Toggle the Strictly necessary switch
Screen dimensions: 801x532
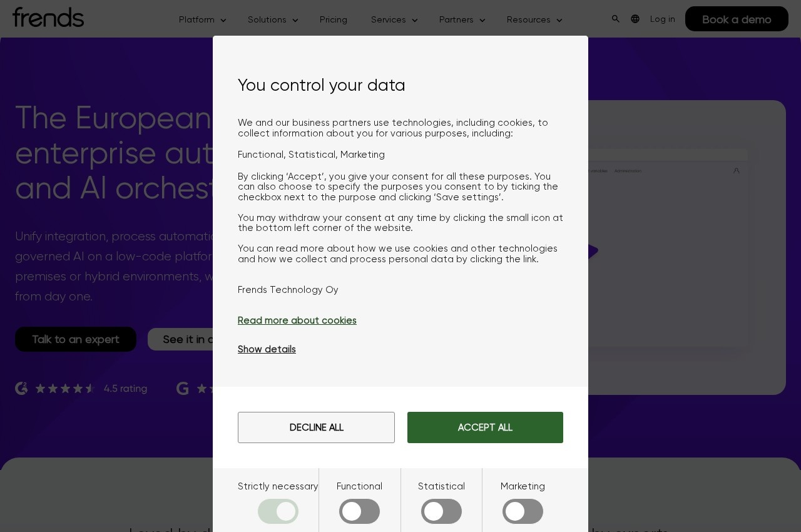tap(278, 511)
